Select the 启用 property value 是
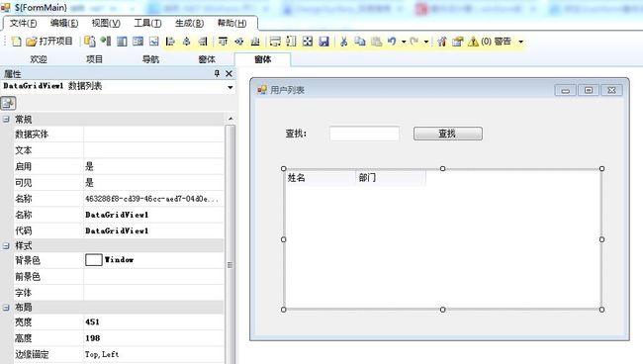The width and height of the screenshot is (643, 364). point(153,167)
